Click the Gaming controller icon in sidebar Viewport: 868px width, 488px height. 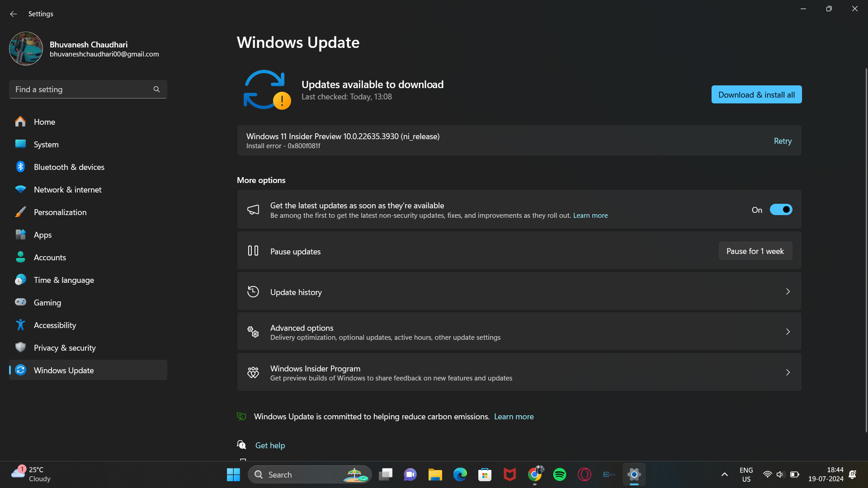(x=20, y=302)
